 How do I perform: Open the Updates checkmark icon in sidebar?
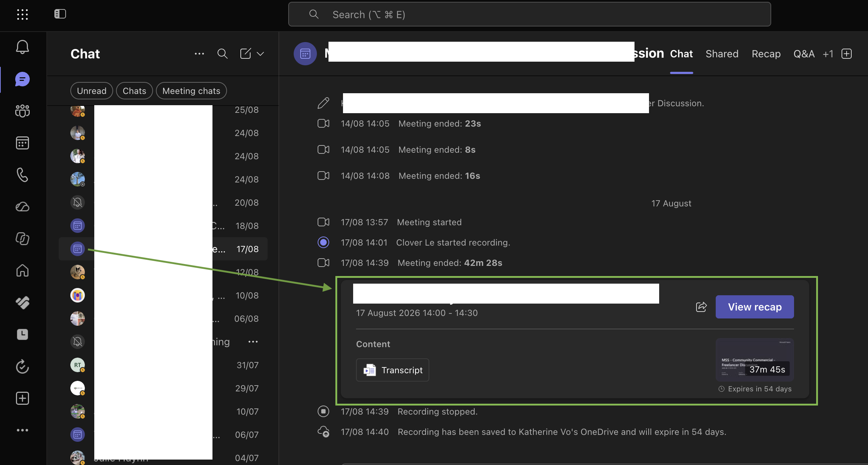[22, 366]
